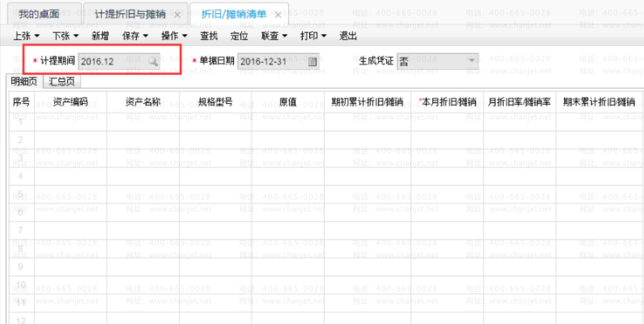The image size is (644, 324).
Task: Open the 下张 dropdown menu
Action: click(65, 36)
